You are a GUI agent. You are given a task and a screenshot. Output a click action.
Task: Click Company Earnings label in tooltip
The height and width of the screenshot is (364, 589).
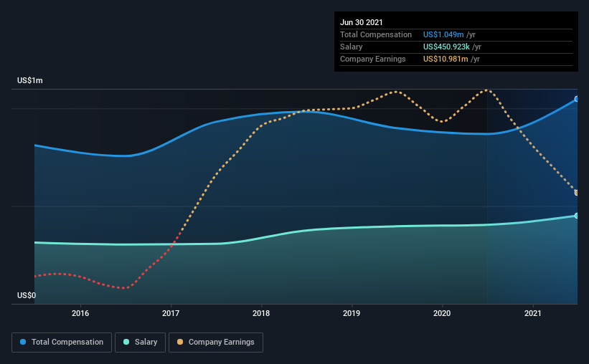pyautogui.click(x=372, y=59)
